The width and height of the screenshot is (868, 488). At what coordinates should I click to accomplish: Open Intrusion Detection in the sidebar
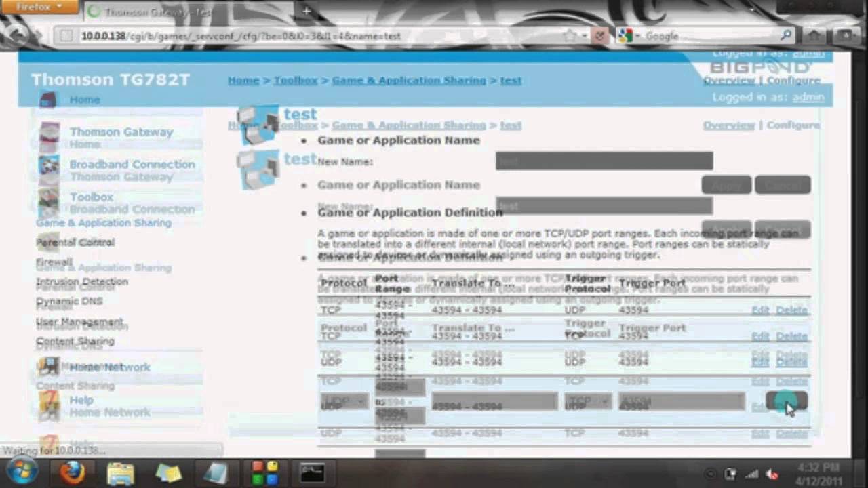click(x=82, y=281)
